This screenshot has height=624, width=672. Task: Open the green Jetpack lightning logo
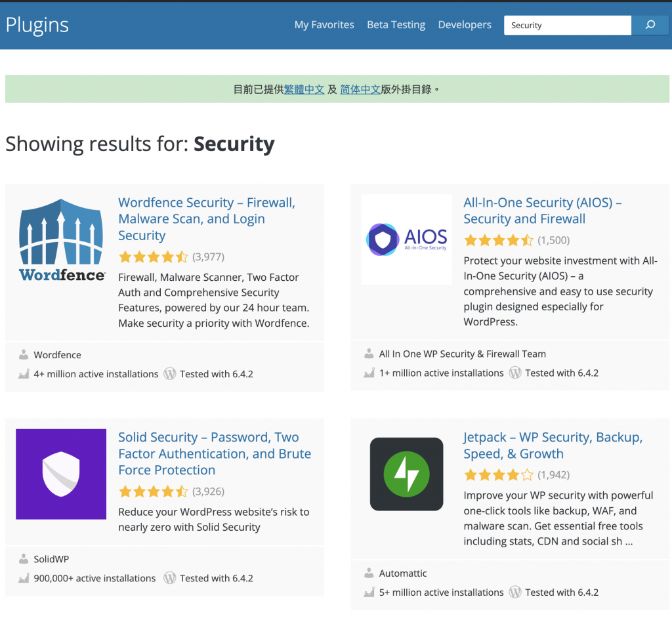[x=407, y=474]
